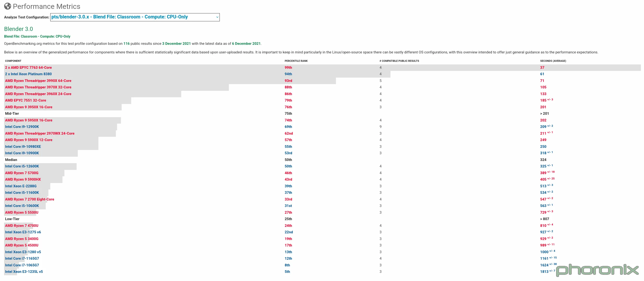Click the Seconds (Average) column header
644x281 pixels.
[553, 61]
